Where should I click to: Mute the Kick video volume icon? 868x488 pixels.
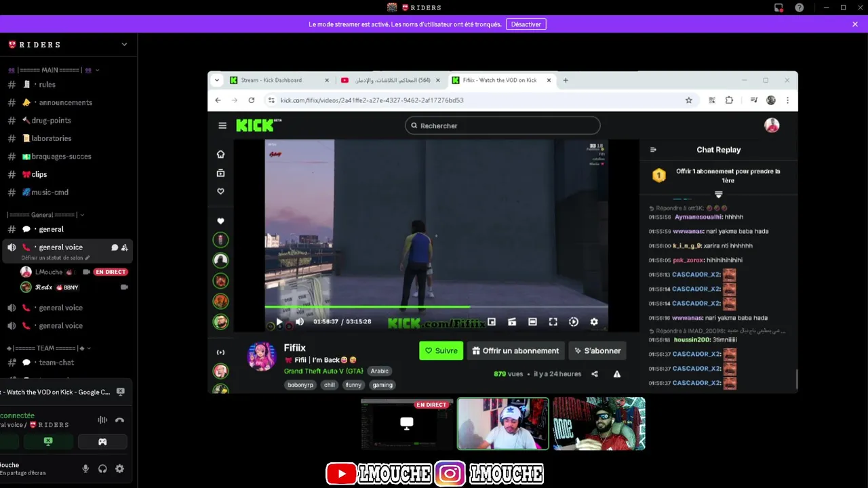[300, 322]
